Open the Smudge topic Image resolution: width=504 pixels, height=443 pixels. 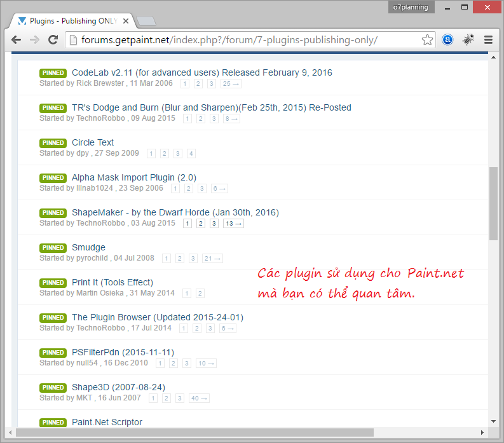(88, 247)
